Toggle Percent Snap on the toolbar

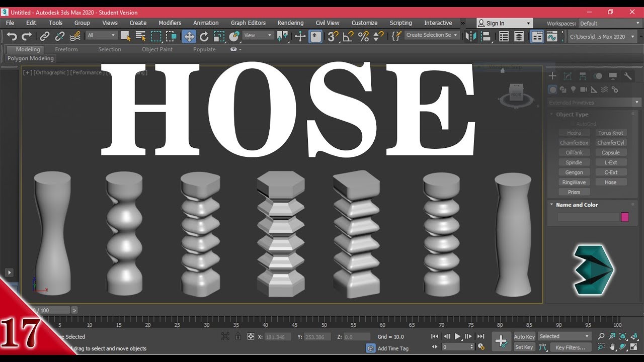pos(363,36)
